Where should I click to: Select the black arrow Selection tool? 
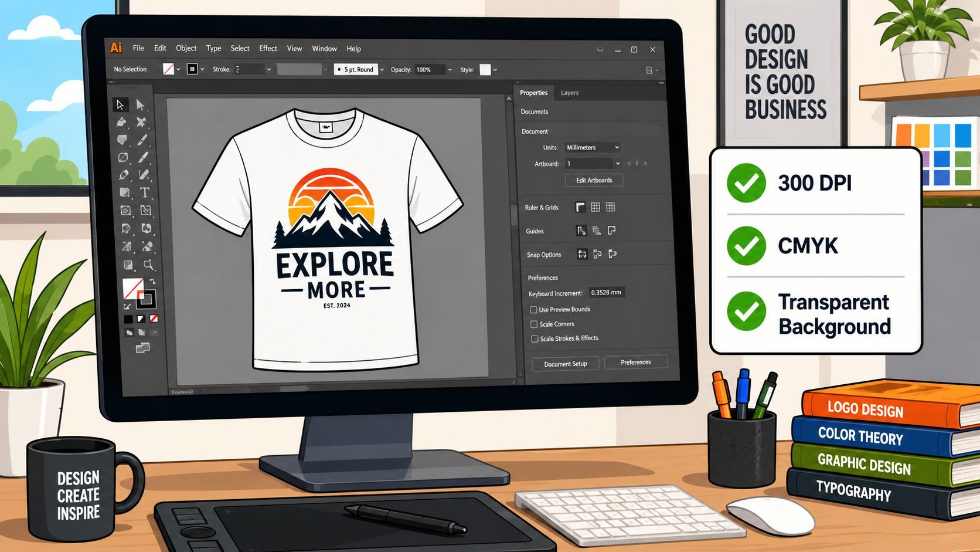click(120, 104)
